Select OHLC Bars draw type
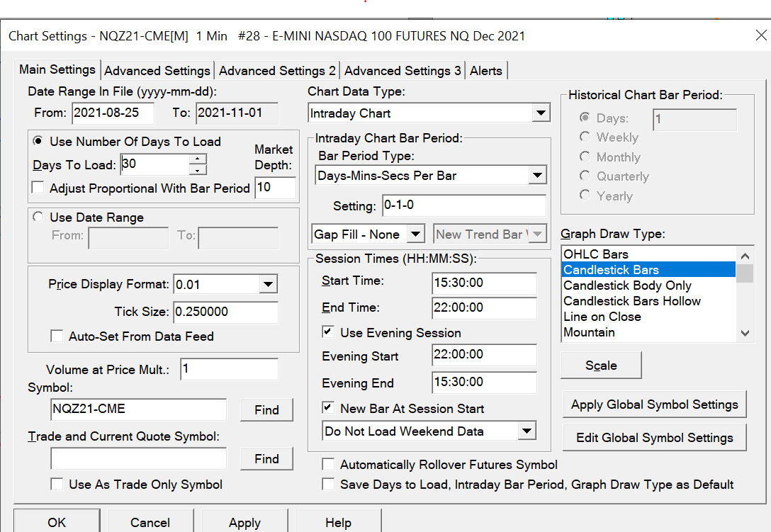Viewport: 771px width, 532px height. (x=648, y=254)
